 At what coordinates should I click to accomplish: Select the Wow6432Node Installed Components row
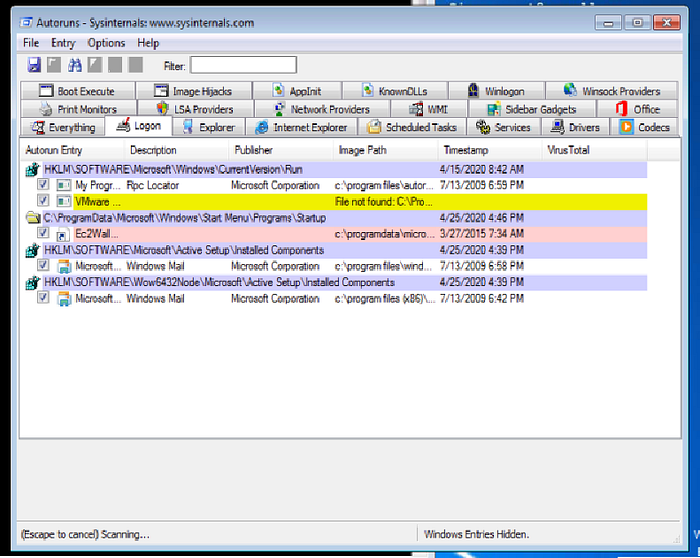click(345, 283)
